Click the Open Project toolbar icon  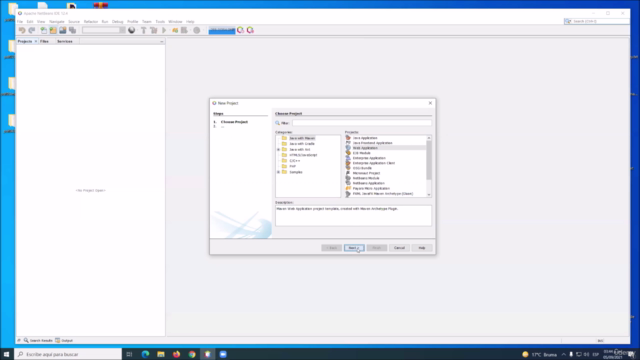[62, 30]
